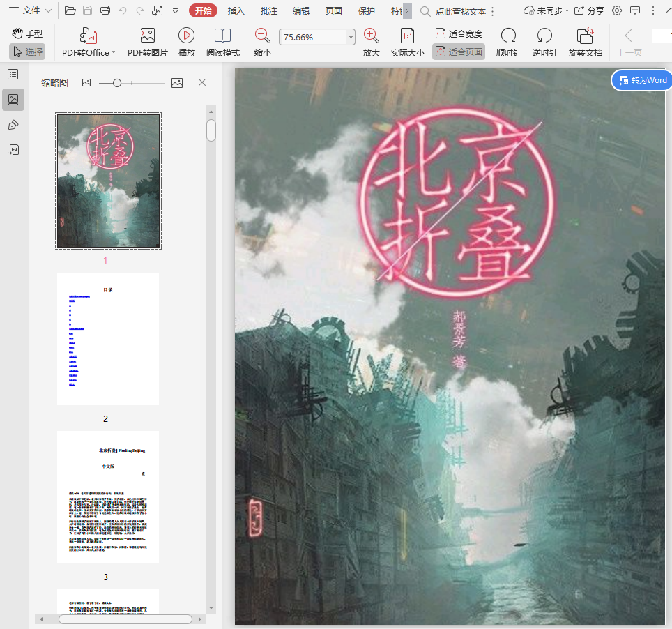
Task: Open the feedback chat icon
Action: (x=635, y=10)
